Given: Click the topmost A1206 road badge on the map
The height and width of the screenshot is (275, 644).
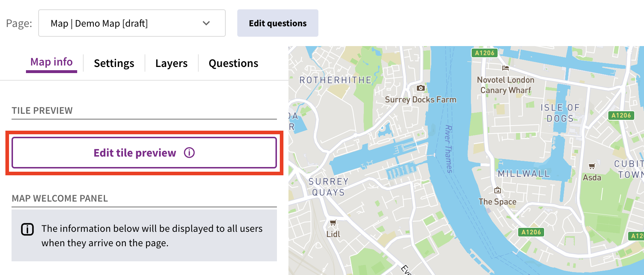Looking at the screenshot, I should coord(485,53).
